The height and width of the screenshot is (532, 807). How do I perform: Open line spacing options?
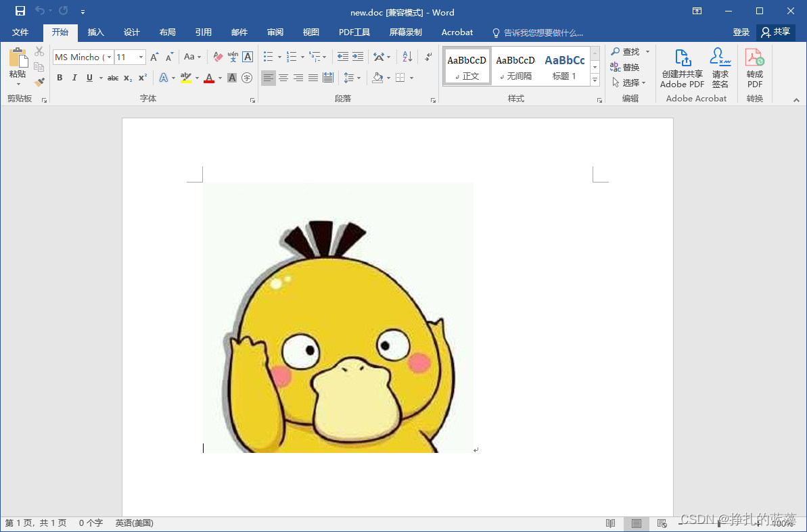[x=352, y=78]
